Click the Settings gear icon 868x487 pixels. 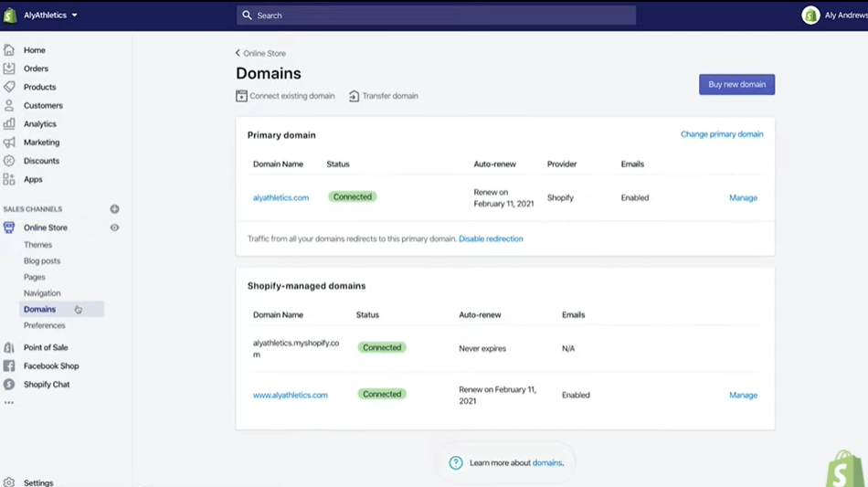[x=9, y=482]
